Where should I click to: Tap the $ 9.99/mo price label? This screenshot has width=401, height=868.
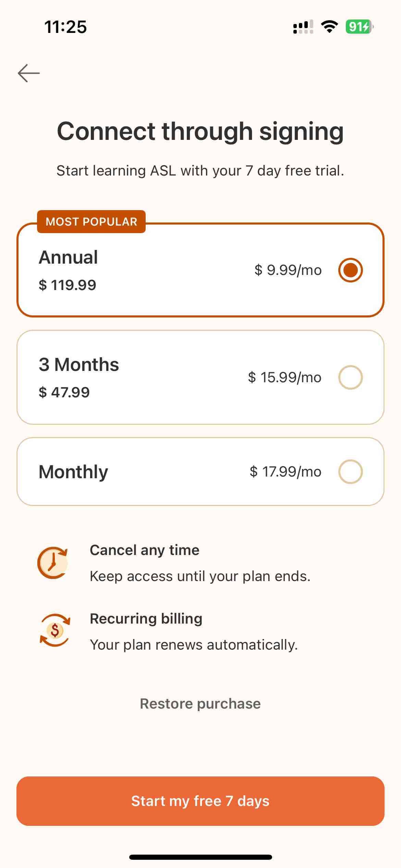(288, 270)
